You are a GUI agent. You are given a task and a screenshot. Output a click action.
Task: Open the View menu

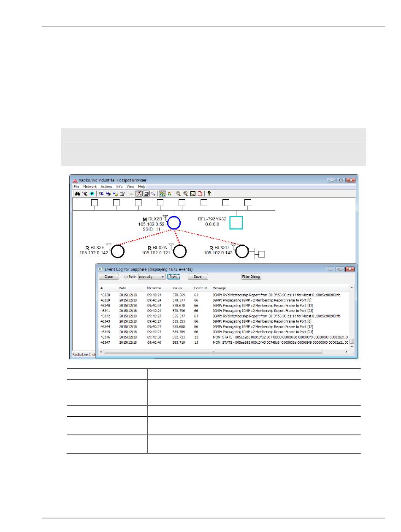[130, 187]
